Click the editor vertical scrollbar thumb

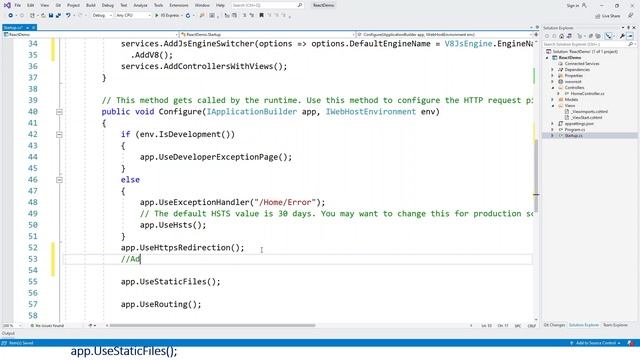pyautogui.click(x=536, y=176)
